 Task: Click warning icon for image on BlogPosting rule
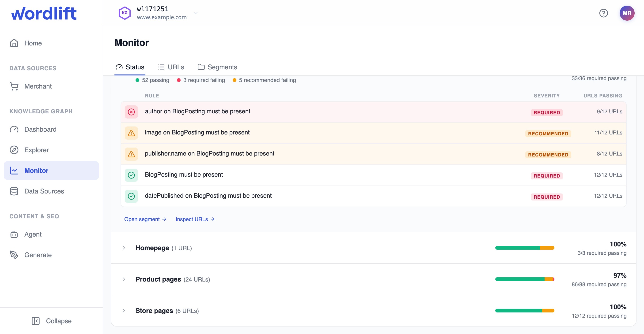point(131,133)
